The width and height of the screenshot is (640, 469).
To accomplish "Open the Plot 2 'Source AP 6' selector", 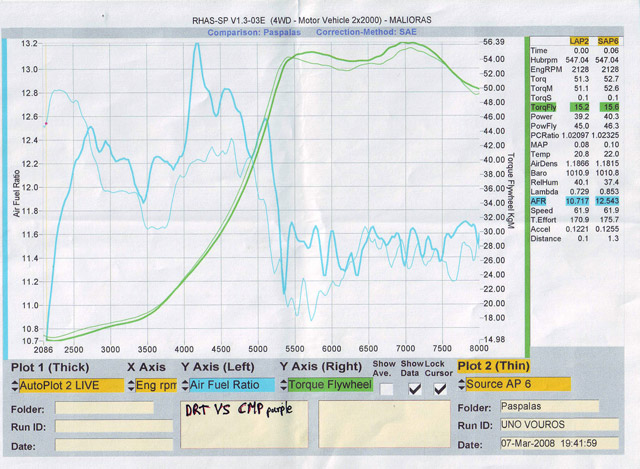I will coord(518,384).
